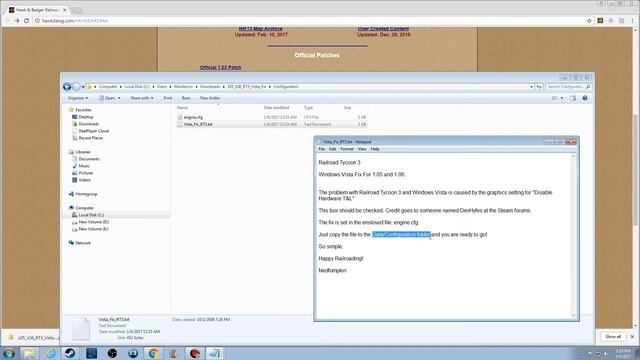Screen dimensions: 640x360
Task: Create a New folder from the toolbar
Action: click(210, 98)
